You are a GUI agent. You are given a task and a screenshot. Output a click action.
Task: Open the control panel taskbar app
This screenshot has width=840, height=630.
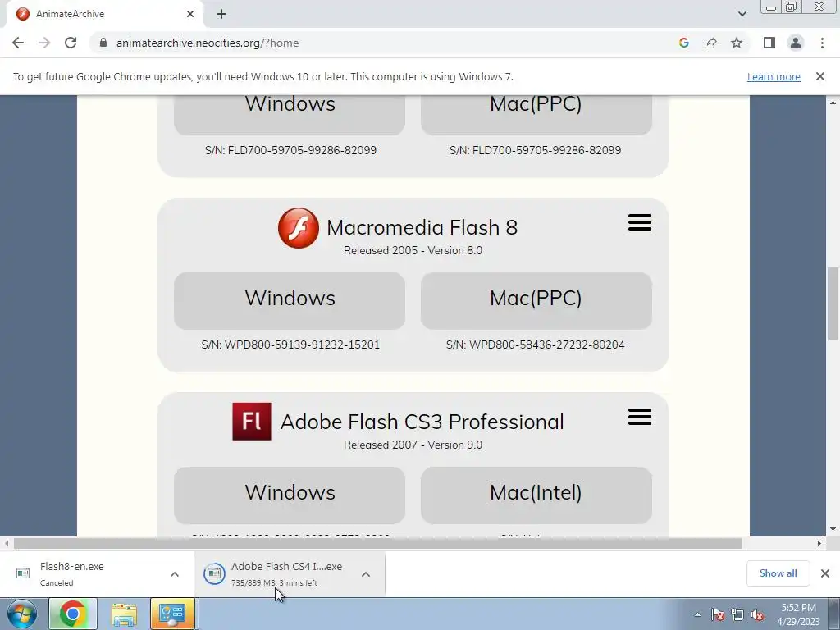click(x=172, y=614)
